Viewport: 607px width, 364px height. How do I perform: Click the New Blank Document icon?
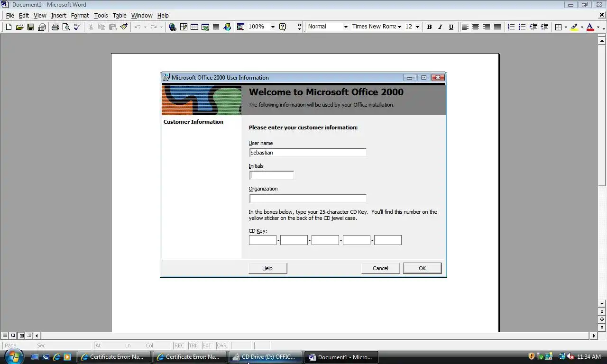click(x=9, y=27)
